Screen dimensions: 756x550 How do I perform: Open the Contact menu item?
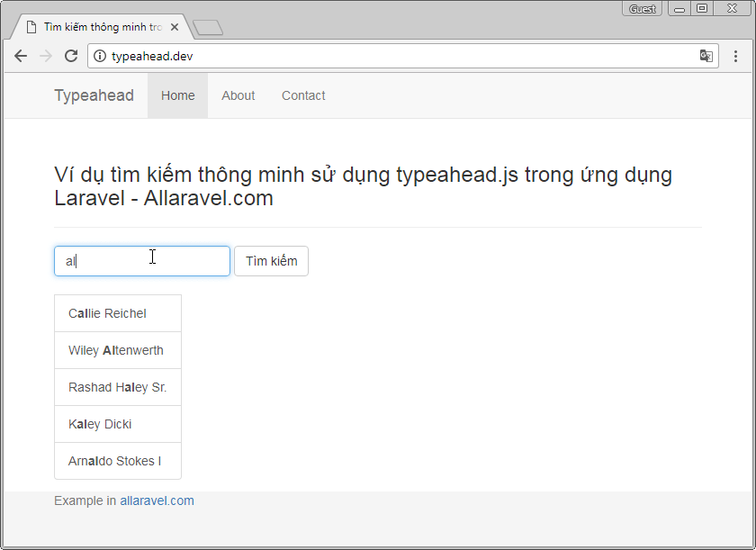pos(303,95)
